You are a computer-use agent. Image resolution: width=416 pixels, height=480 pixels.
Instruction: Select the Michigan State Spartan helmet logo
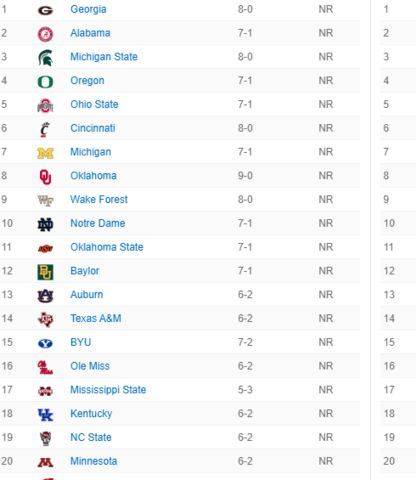[x=45, y=58]
